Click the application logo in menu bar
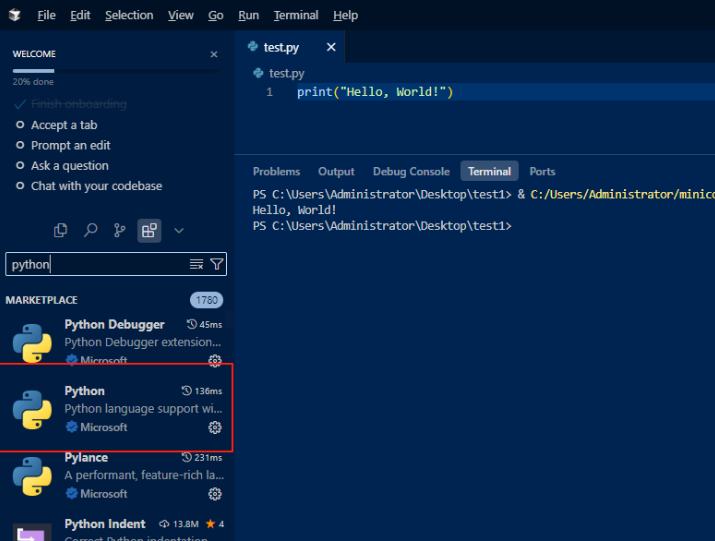Viewport: 715px width, 541px height. (15, 15)
